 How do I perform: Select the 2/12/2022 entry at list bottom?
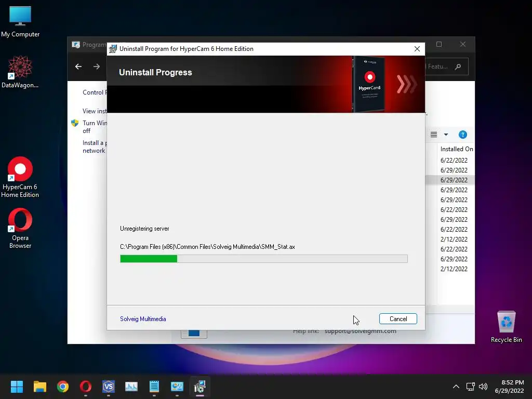[x=454, y=269]
